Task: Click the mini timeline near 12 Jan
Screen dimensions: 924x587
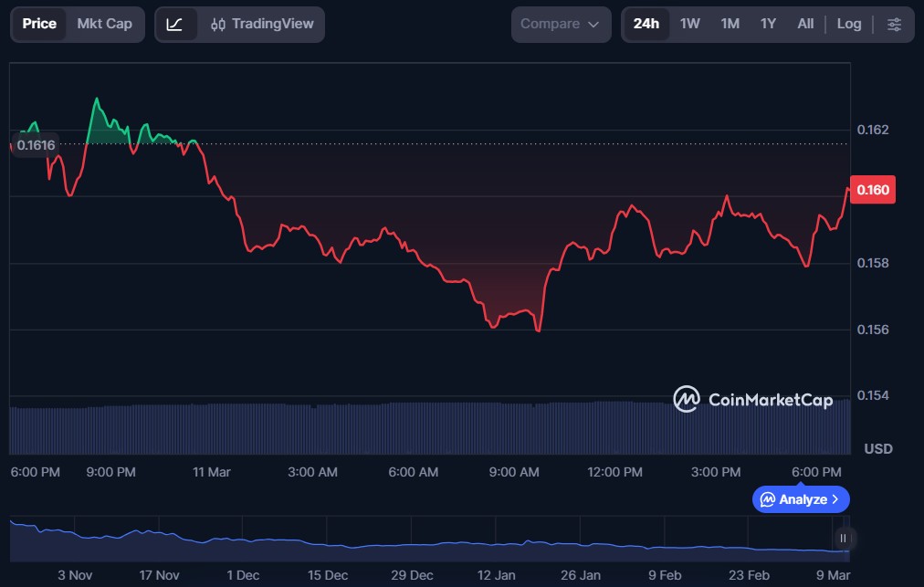Action: click(x=496, y=544)
